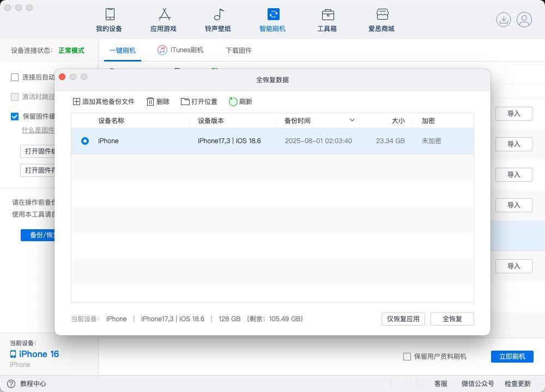Click the first 导入 button in main window
The height and width of the screenshot is (392, 545).
[514, 114]
